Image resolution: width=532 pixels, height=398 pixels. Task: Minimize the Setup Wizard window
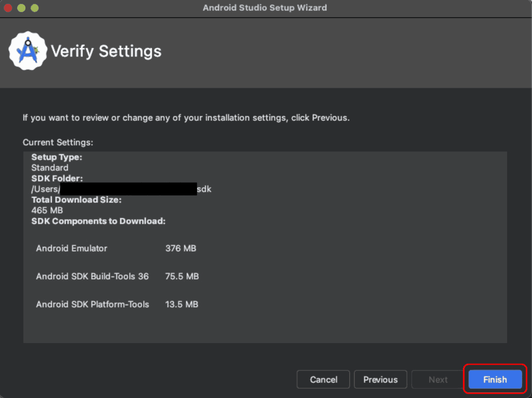tap(21, 8)
